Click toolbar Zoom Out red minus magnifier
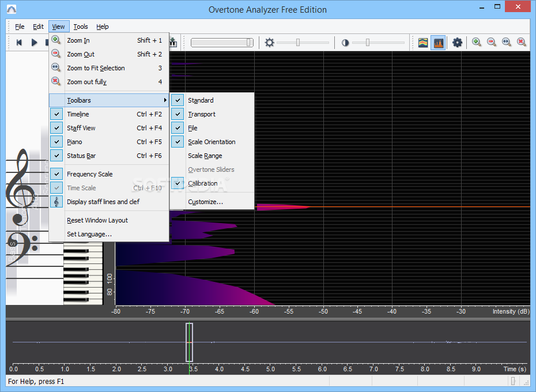Screen dimensions: 536x392 (x=492, y=42)
